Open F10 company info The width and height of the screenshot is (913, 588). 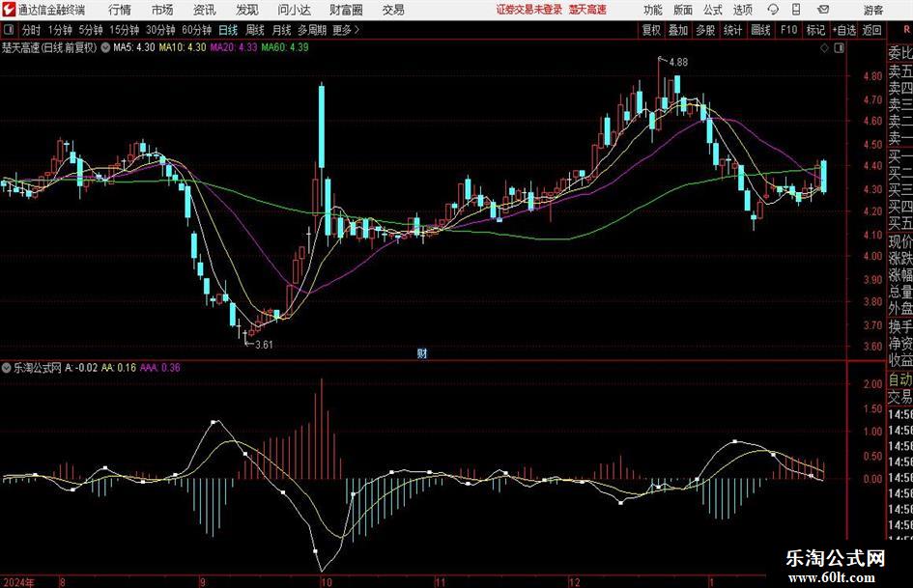pyautogui.click(x=788, y=30)
